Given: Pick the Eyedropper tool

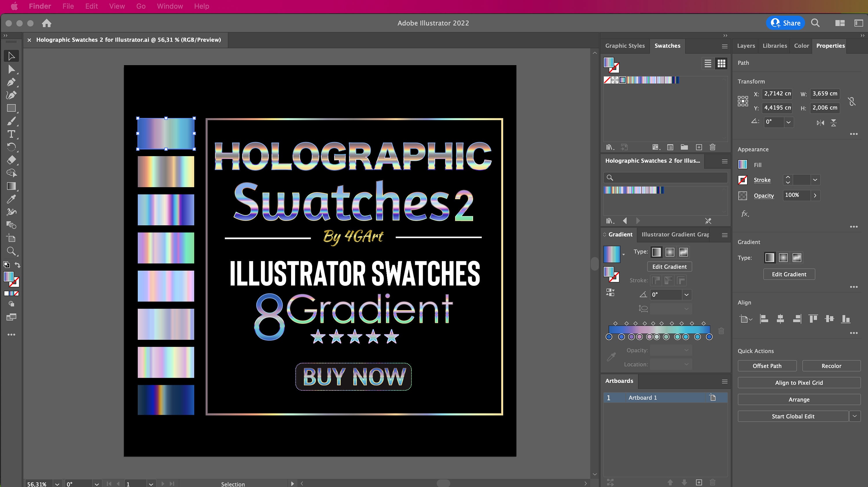Looking at the screenshot, I should [x=11, y=199].
